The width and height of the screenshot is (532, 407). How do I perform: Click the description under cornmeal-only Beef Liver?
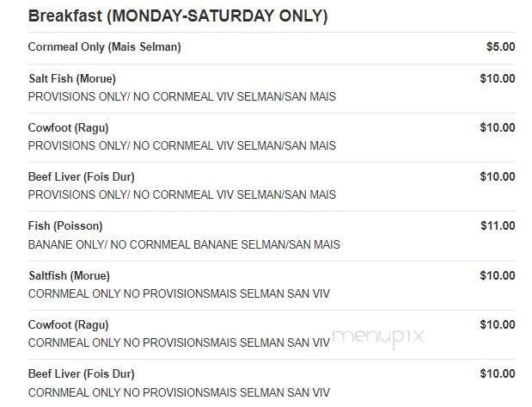[x=179, y=392]
